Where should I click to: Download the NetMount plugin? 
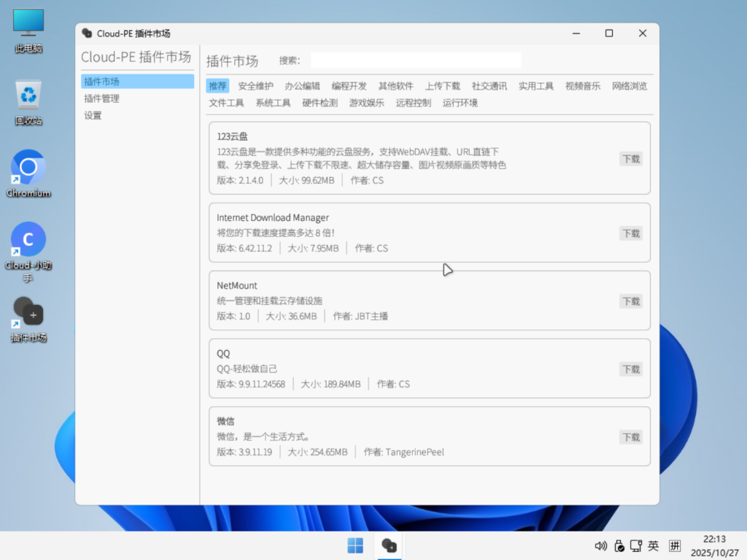tap(630, 301)
